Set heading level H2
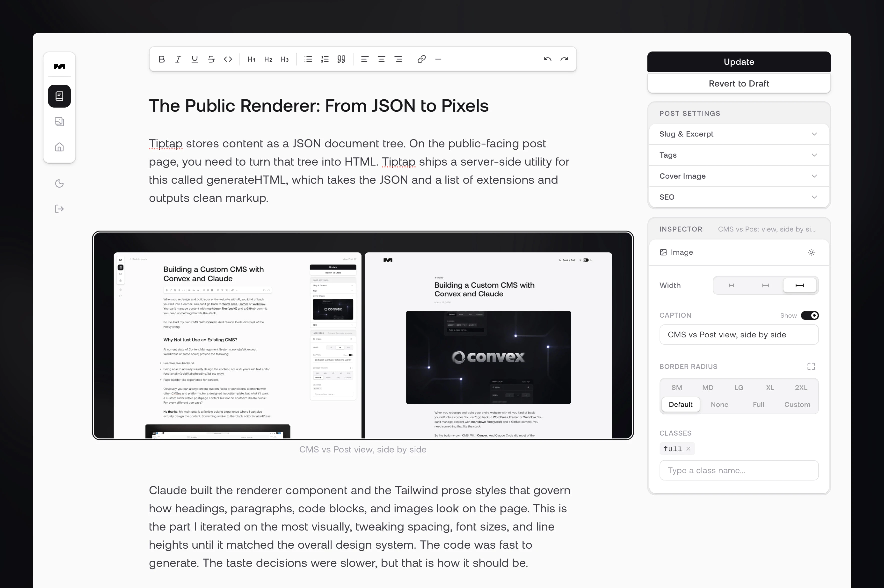Viewport: 884px width, 588px height. (268, 59)
